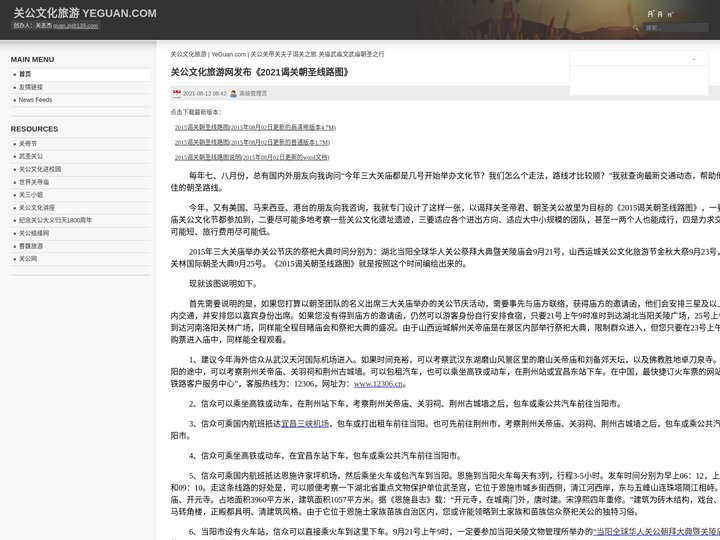The width and height of the screenshot is (720, 540).
Task: Click the MAIN MENU heading
Action: tap(32, 60)
